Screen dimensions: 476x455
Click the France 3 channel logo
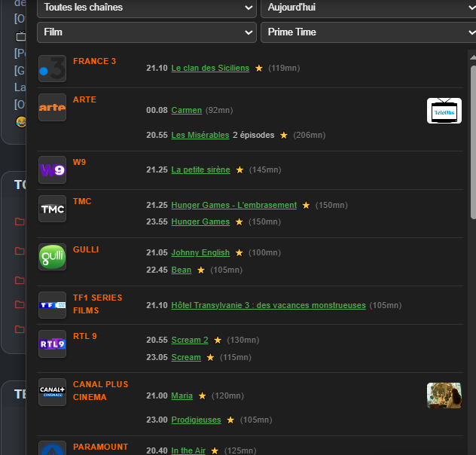[52, 69]
